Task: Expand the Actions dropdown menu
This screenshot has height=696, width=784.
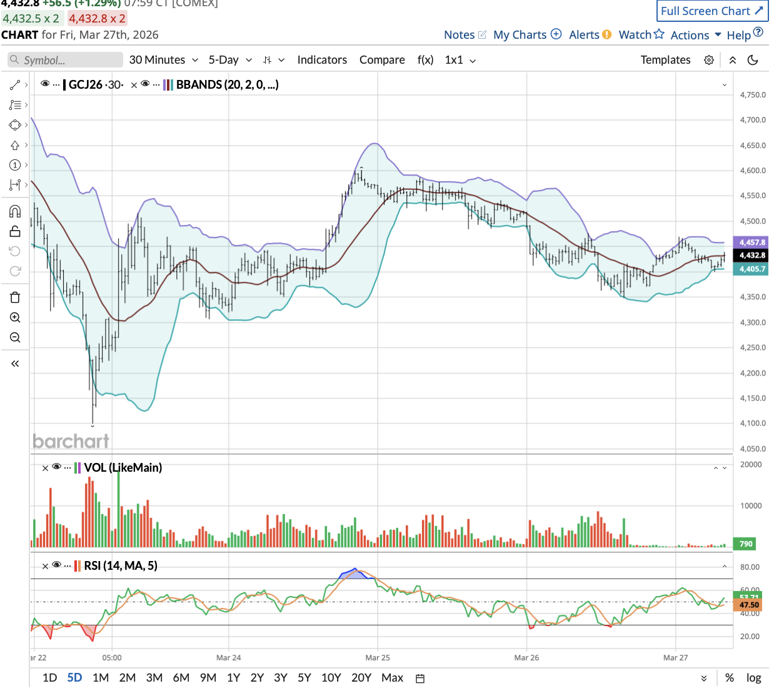Action: click(x=696, y=35)
